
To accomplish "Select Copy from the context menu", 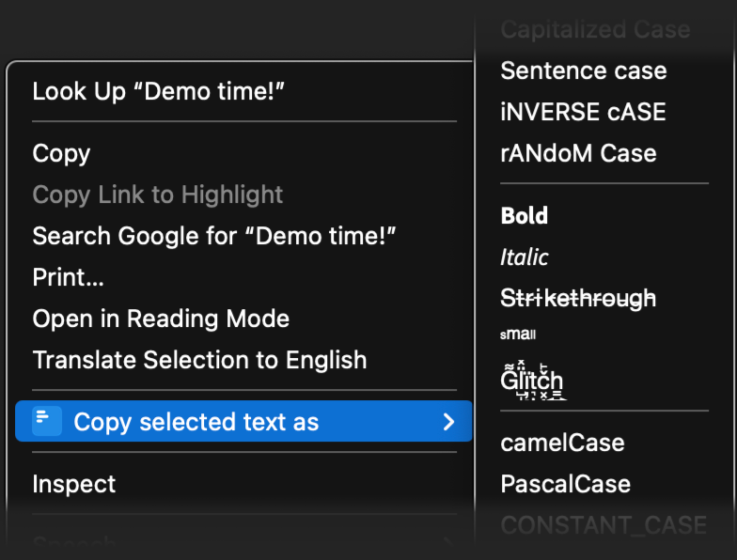I will click(61, 153).
